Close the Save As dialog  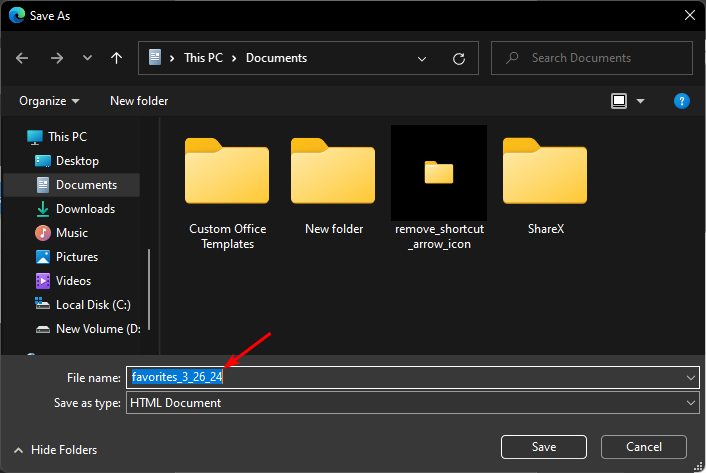click(690, 15)
